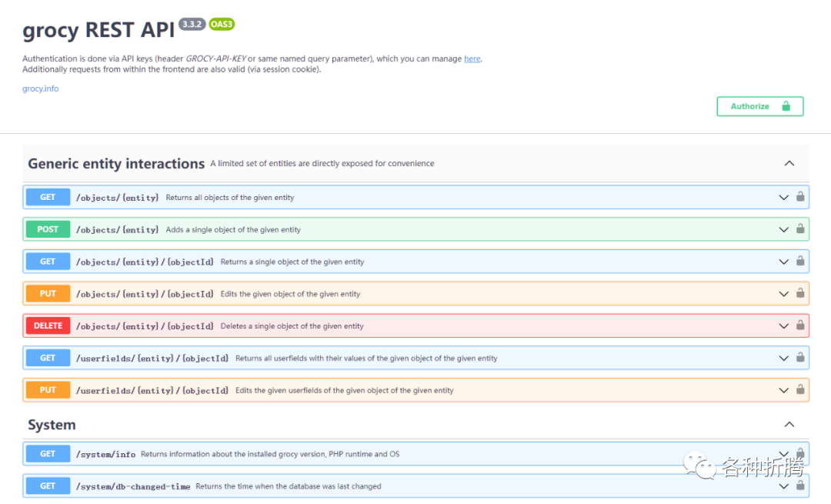The height and width of the screenshot is (504, 831).
Task: Click lock icon on DELETE /objects row
Action: tap(800, 325)
